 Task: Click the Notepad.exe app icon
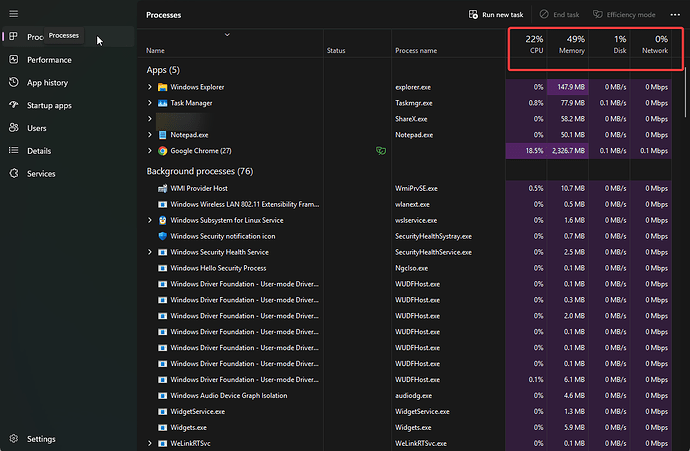point(162,135)
